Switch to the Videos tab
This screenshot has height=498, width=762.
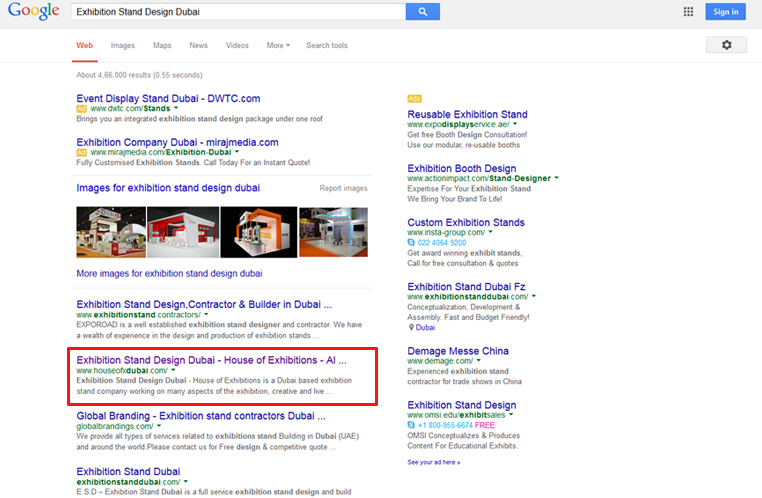point(237,45)
